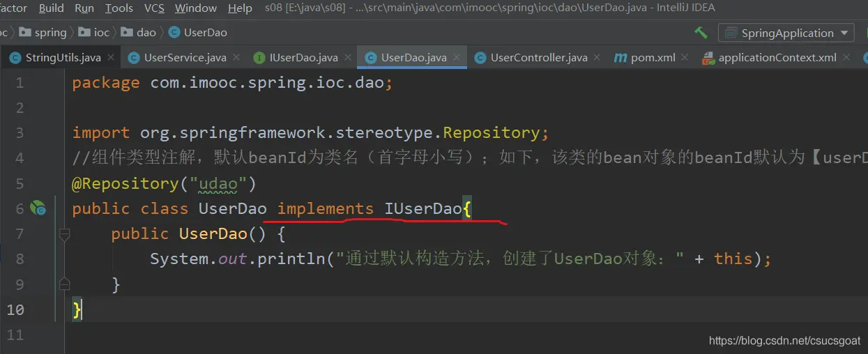This screenshot has height=354, width=868.
Task: Click line number 1 in the gutter
Action: coord(19,83)
